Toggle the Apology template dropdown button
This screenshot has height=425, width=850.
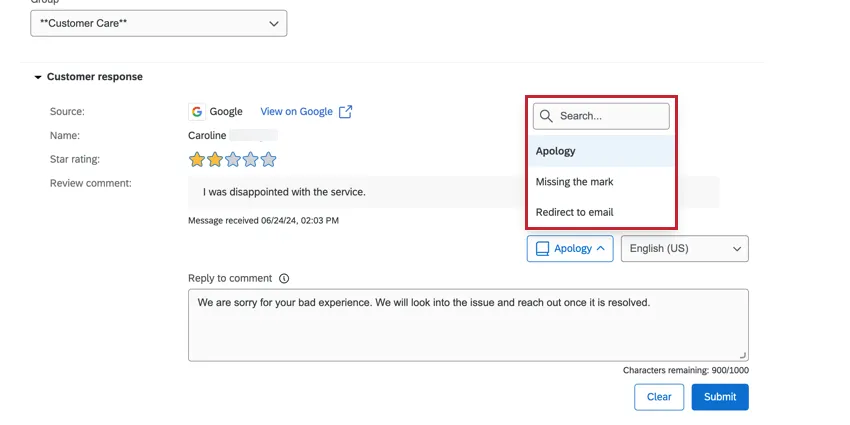[x=570, y=249]
